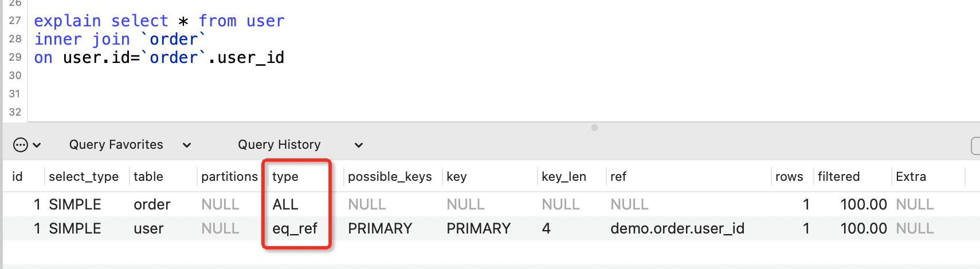This screenshot has height=269, width=980.
Task: Click the Extra column header
Action: point(911,176)
